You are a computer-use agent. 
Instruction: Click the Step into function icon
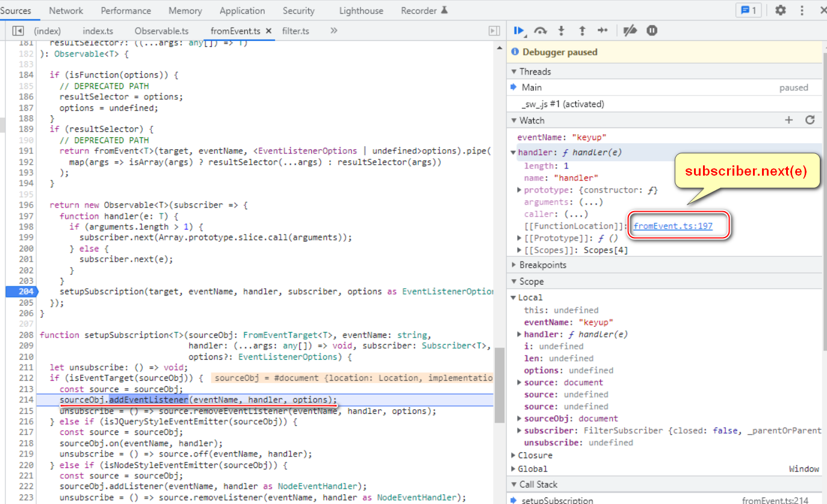[562, 31]
